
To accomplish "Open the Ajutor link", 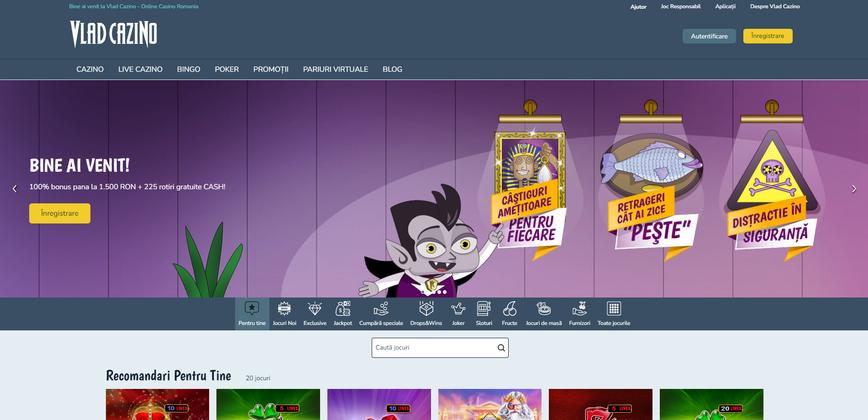I will click(638, 6).
